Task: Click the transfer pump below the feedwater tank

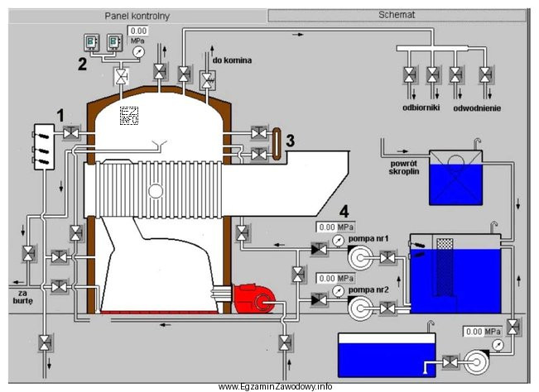Action: point(474,361)
